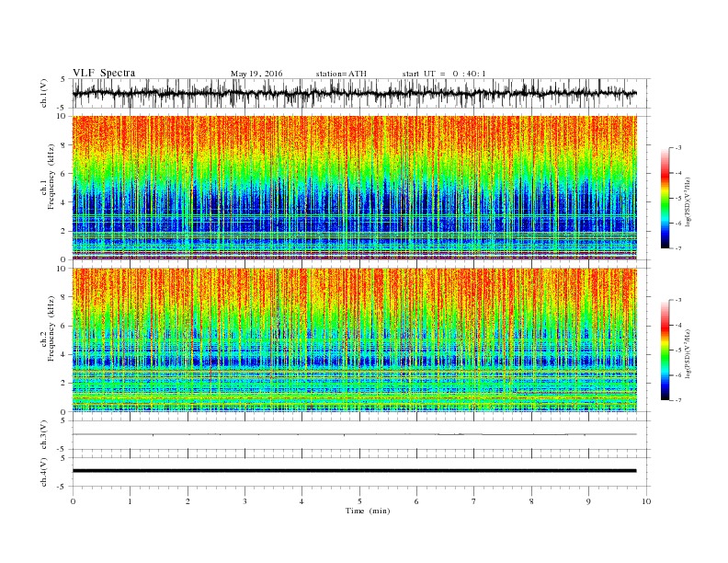Click the "-3" tick of the upper colorbar
Image resolution: width=728 pixels, height=563 pixels.
pos(678,147)
